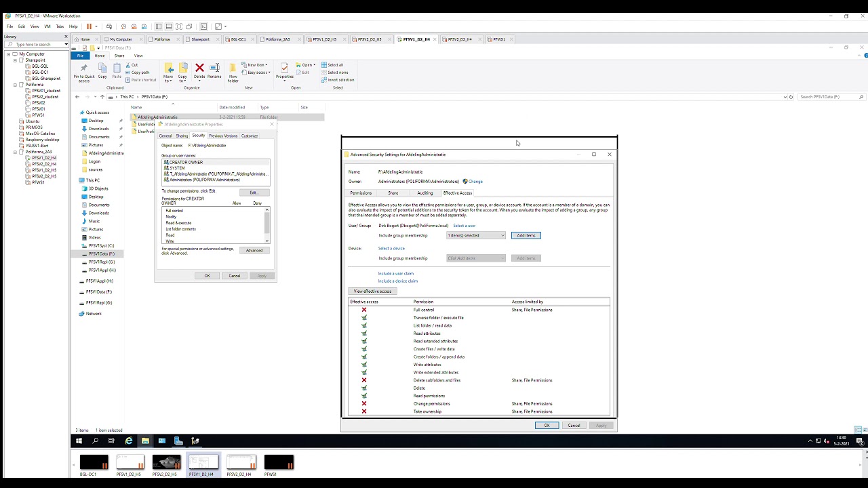The image size is (868, 488).
Task: Click Advanced button in Properties dialog
Action: [x=254, y=251]
